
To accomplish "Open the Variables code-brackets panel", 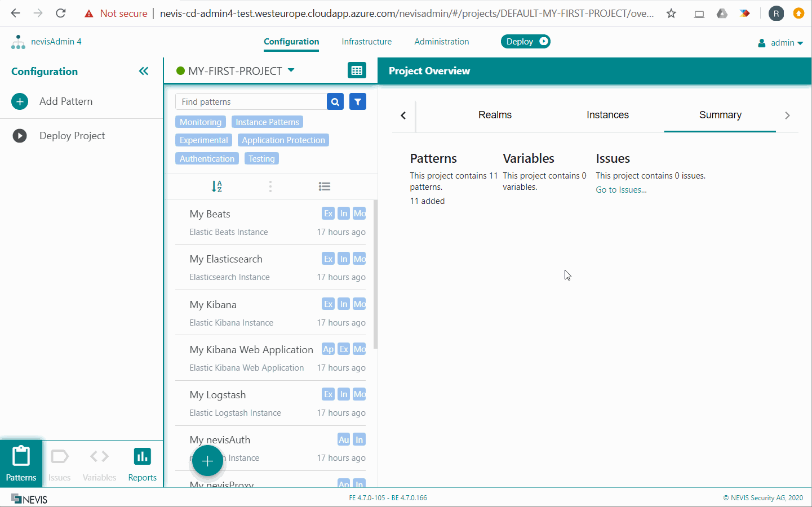I will 99,464.
